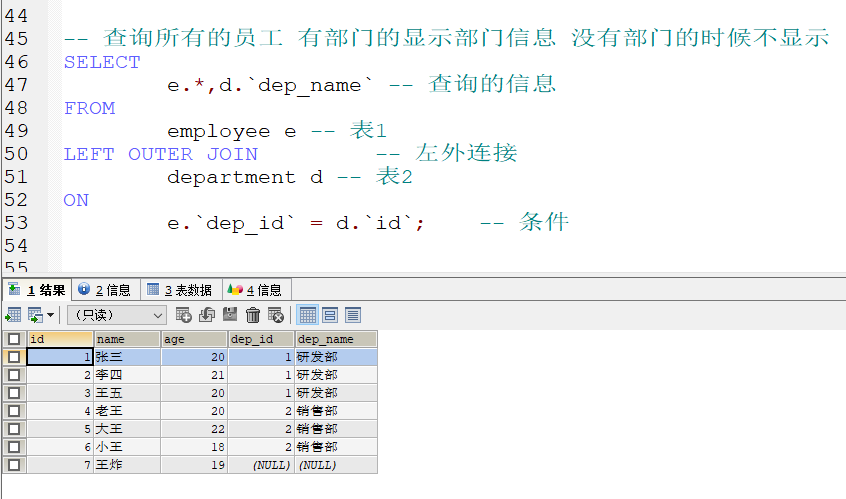
Task: Check the row checkbox for 老王
Action: (14, 411)
